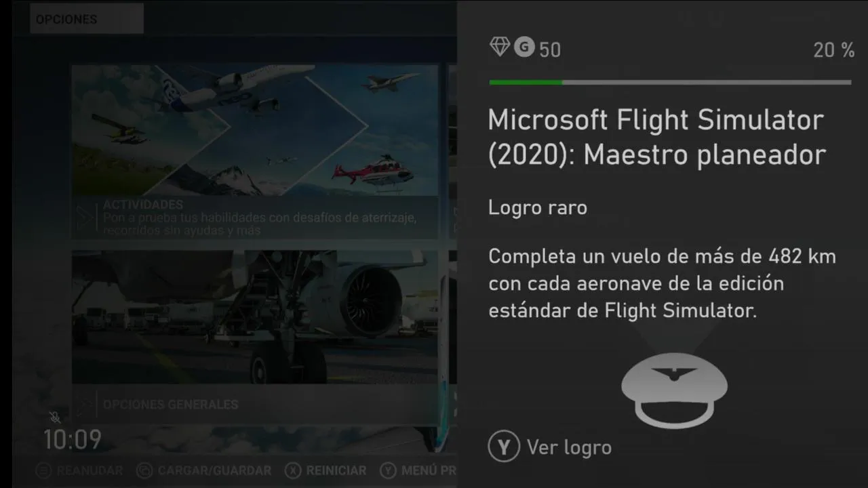Click the chevron icon on Actividades tile
The image size is (868, 488).
85,217
